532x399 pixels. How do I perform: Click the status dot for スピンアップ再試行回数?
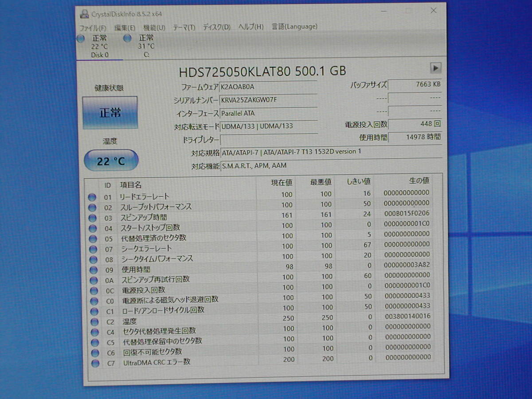pos(93,280)
